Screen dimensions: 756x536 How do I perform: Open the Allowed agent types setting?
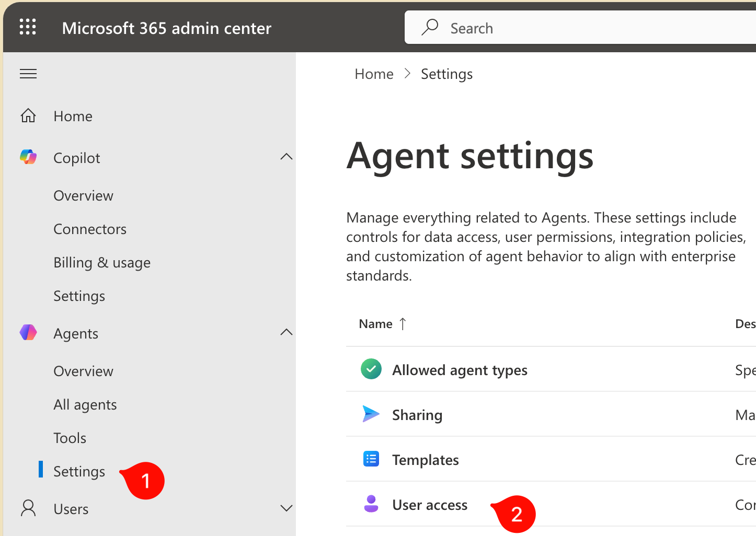click(460, 370)
